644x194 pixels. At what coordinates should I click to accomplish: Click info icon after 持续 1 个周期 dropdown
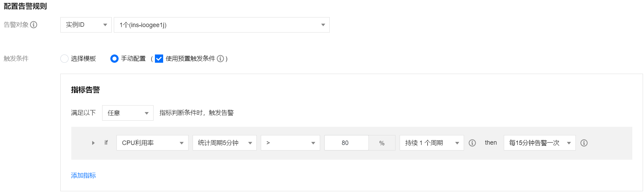pos(472,143)
